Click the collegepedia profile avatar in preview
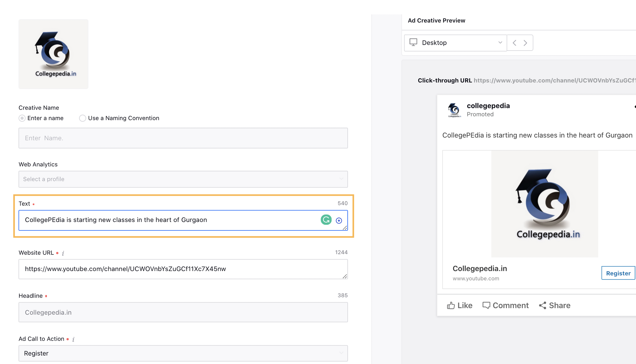The height and width of the screenshot is (364, 636). coord(454,110)
